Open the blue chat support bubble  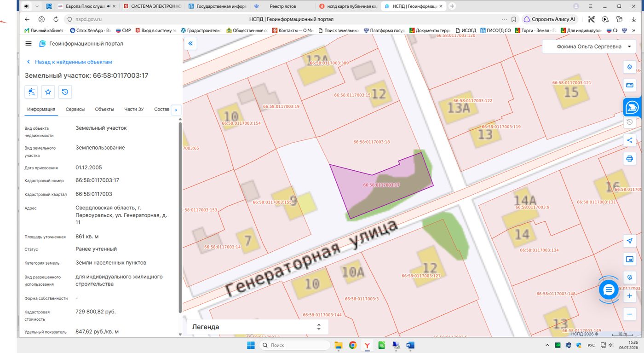pyautogui.click(x=609, y=289)
